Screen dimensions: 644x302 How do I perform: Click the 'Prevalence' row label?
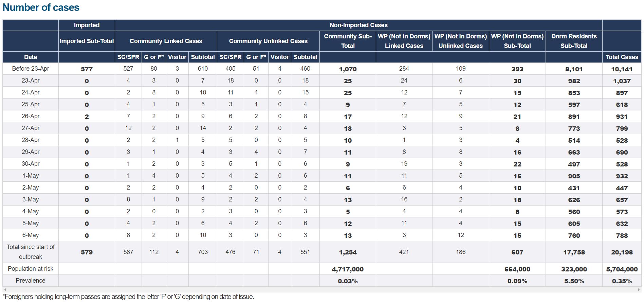(31, 281)
